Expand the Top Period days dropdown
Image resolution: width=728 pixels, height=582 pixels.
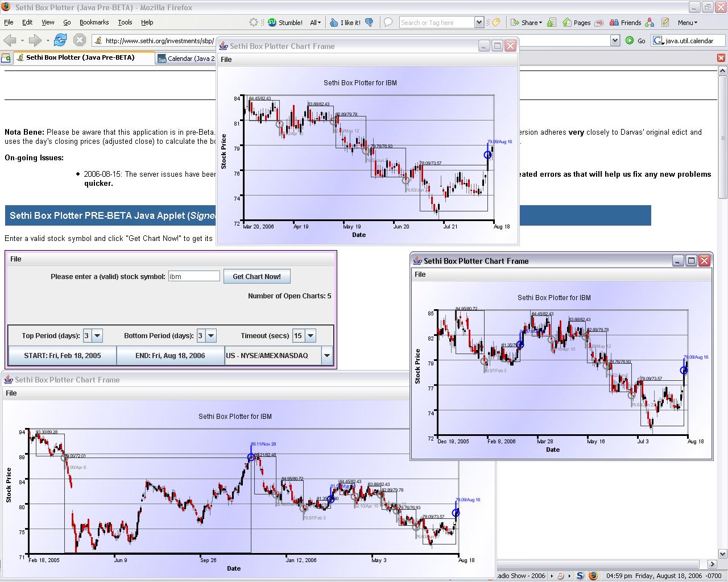[97, 336]
